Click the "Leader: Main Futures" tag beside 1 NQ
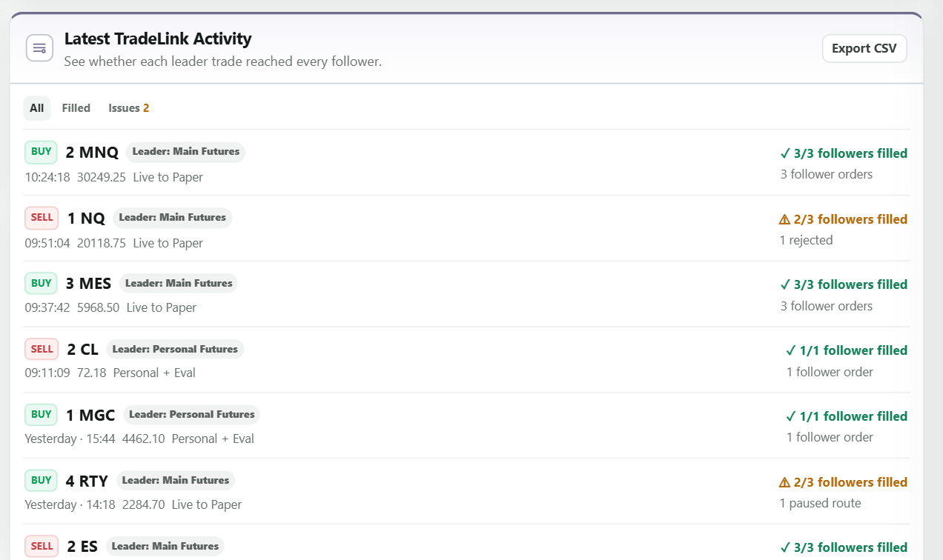 pos(172,218)
